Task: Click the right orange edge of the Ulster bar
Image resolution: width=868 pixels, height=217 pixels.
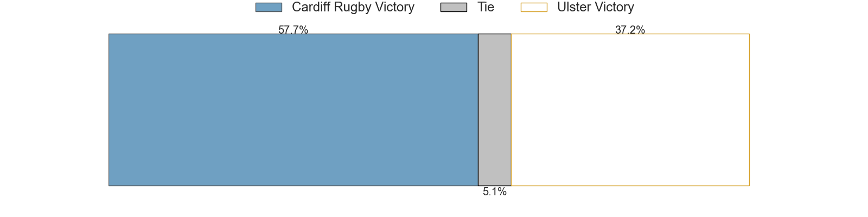Action: [749, 110]
